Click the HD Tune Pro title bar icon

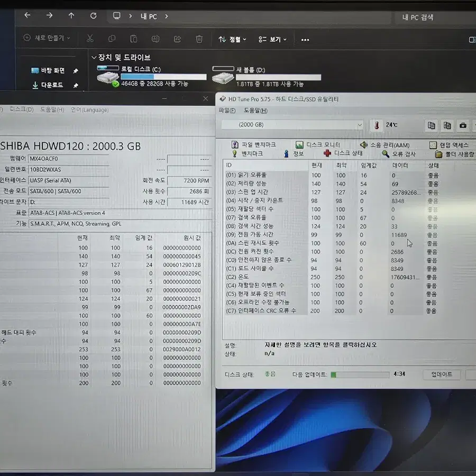(x=223, y=99)
